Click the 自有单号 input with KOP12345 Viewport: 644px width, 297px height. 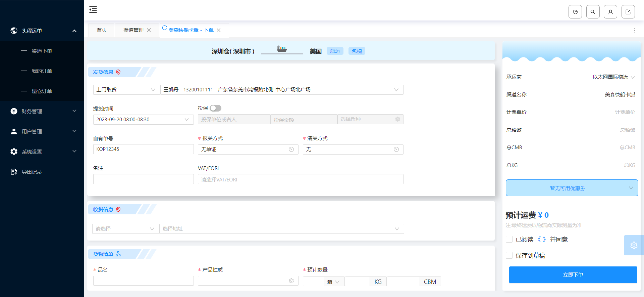point(144,149)
